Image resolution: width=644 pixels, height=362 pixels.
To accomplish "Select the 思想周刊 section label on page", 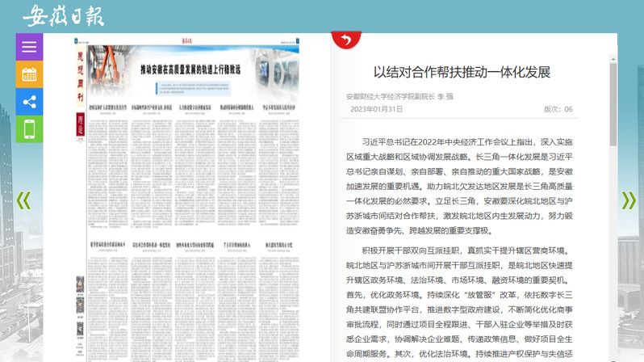I will tap(80, 77).
